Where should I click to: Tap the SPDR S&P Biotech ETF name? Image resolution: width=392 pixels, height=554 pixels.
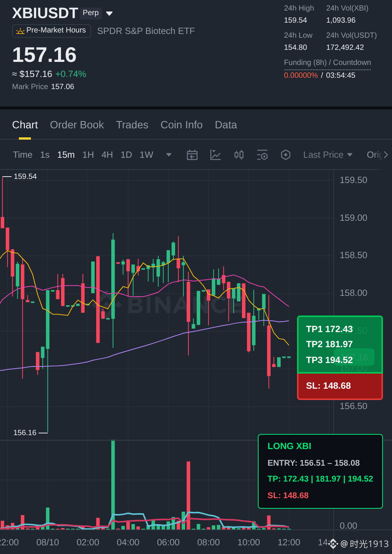[146, 31]
